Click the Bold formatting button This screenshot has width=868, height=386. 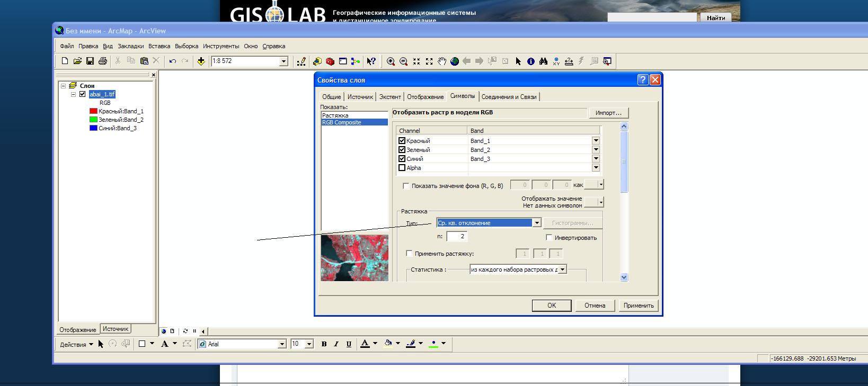[x=324, y=344]
